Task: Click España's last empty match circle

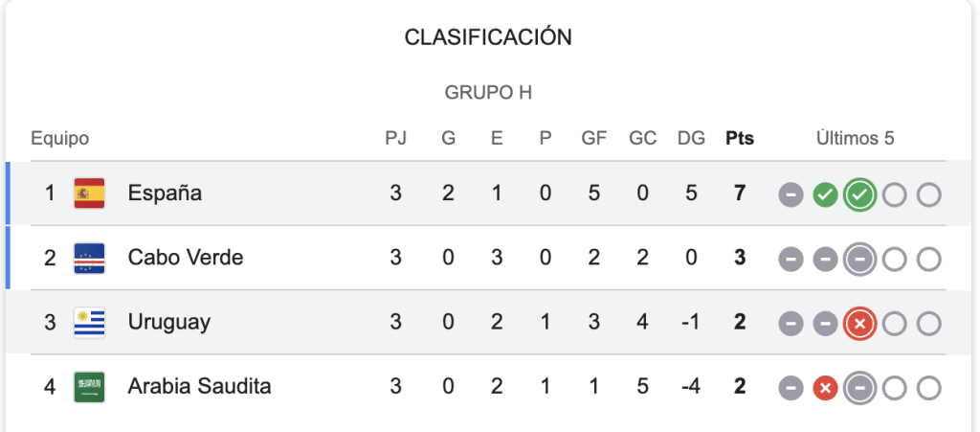Action: click(928, 195)
